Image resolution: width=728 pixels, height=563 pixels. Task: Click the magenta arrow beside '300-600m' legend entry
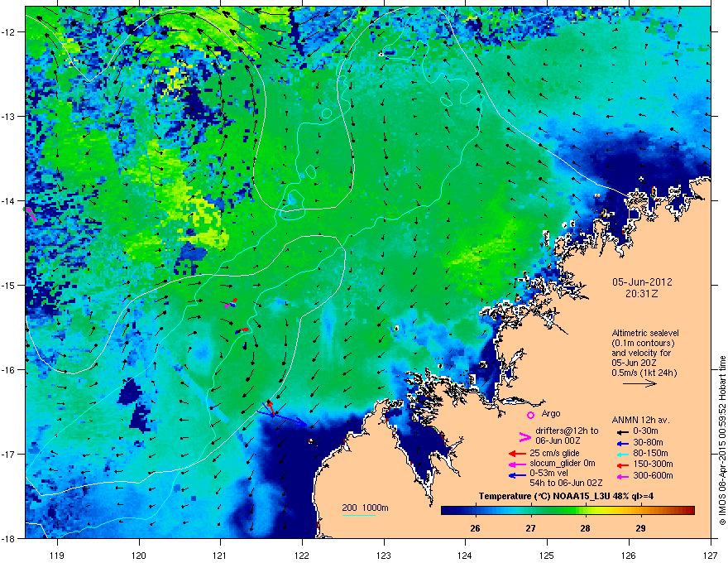(623, 477)
